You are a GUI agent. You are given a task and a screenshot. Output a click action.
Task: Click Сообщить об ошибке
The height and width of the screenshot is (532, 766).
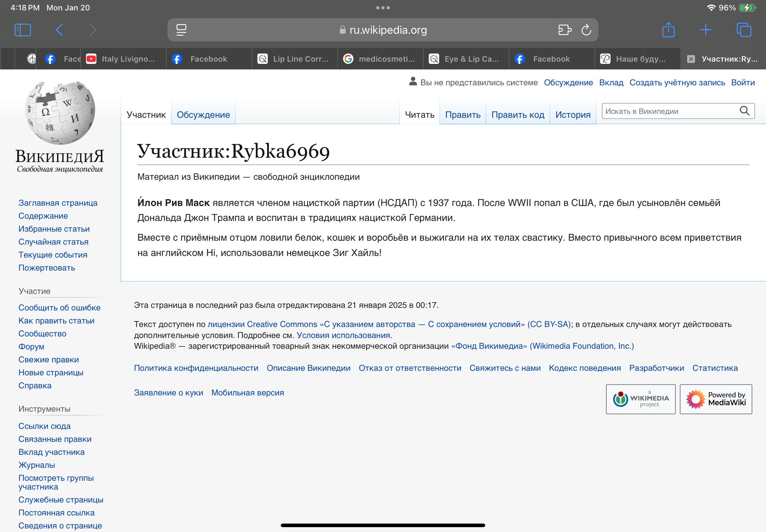coord(59,307)
